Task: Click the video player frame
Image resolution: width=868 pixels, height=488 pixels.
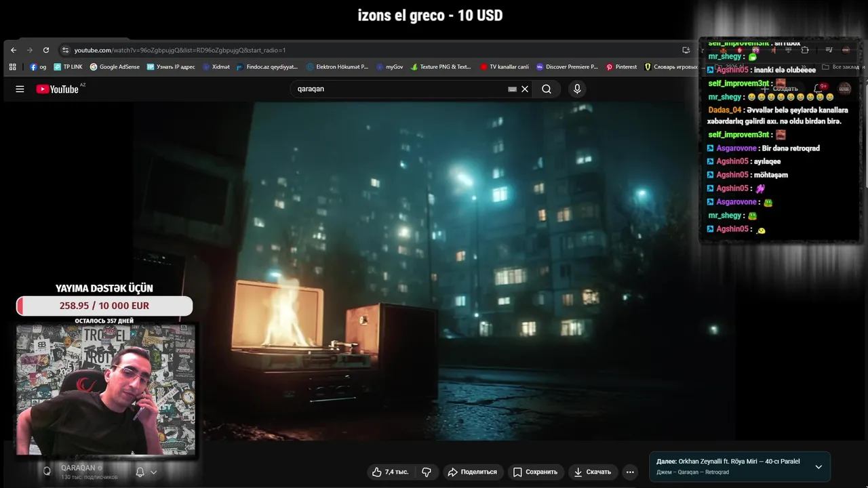Action: pyautogui.click(x=434, y=271)
